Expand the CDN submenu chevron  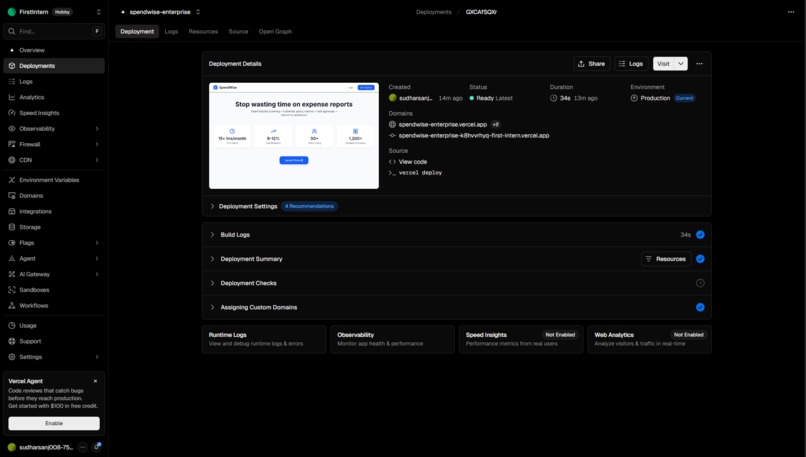coord(97,160)
